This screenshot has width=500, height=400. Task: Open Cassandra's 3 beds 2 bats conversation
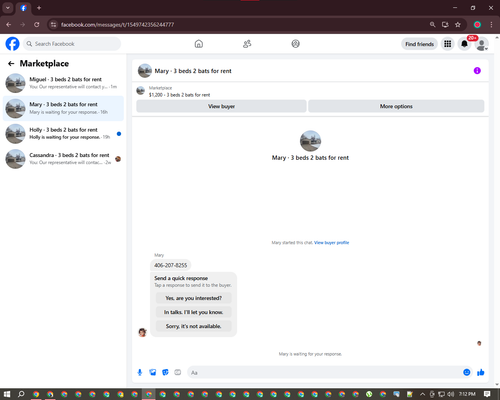point(63,159)
